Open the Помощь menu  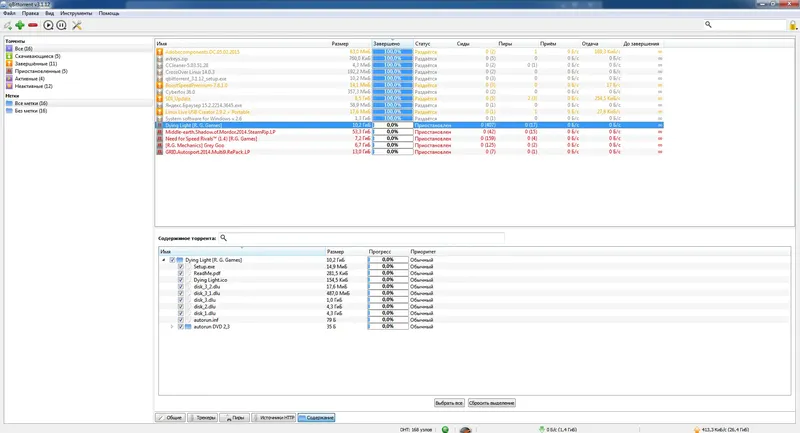click(109, 13)
